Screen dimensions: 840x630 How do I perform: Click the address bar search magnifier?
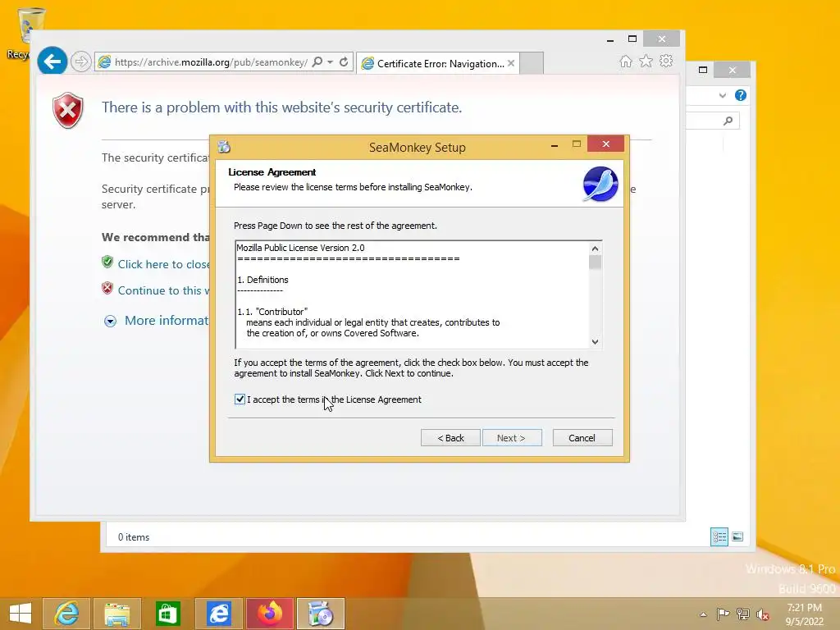(317, 62)
